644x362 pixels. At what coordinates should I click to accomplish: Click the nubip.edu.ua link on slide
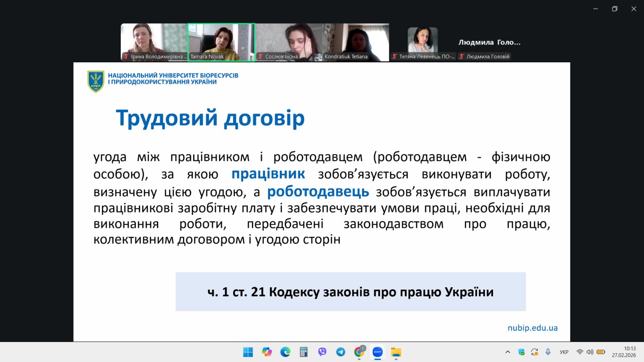533,328
